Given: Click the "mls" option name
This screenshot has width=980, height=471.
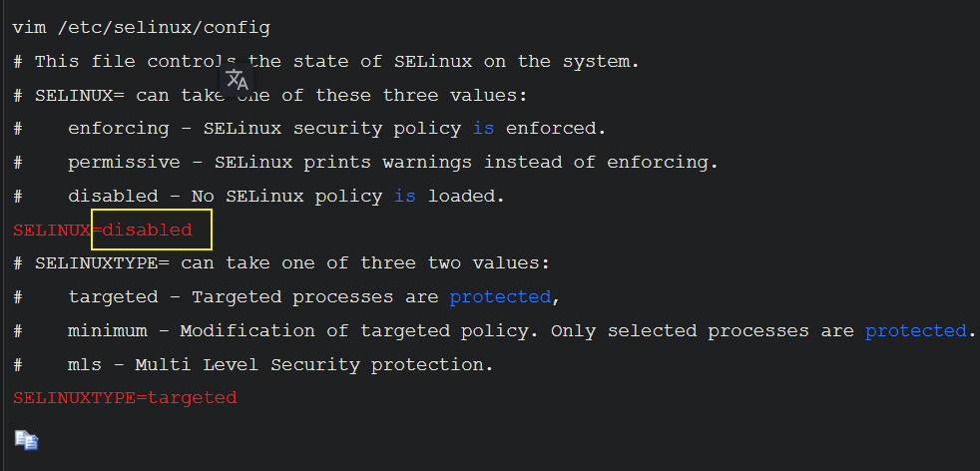Looking at the screenshot, I should [x=85, y=364].
